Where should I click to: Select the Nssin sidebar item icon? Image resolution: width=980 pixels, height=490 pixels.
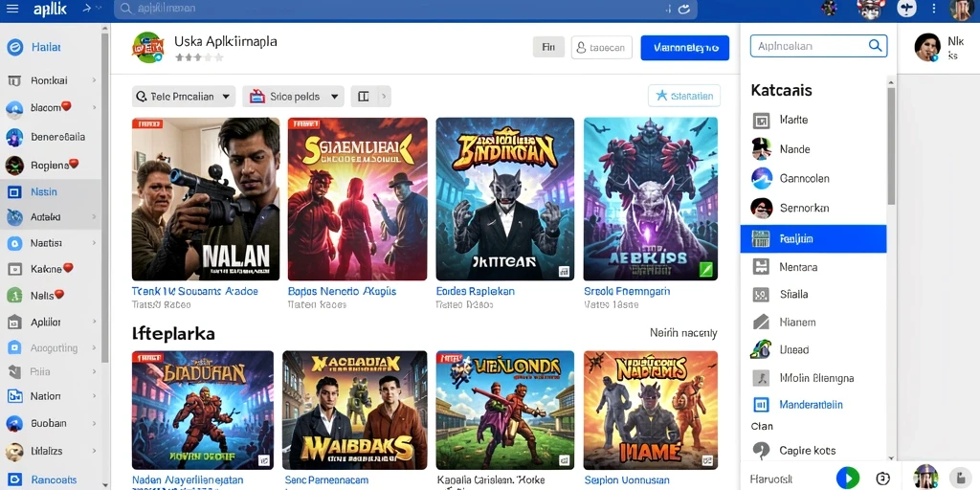[14, 191]
